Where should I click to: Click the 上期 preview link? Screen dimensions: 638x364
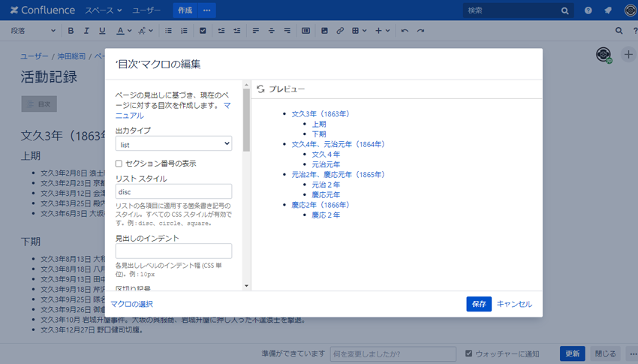(318, 124)
